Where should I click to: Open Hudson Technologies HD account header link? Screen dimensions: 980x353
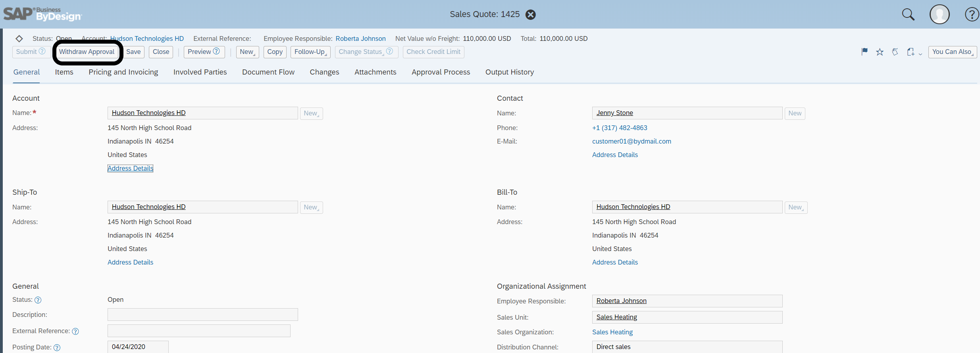[147, 38]
